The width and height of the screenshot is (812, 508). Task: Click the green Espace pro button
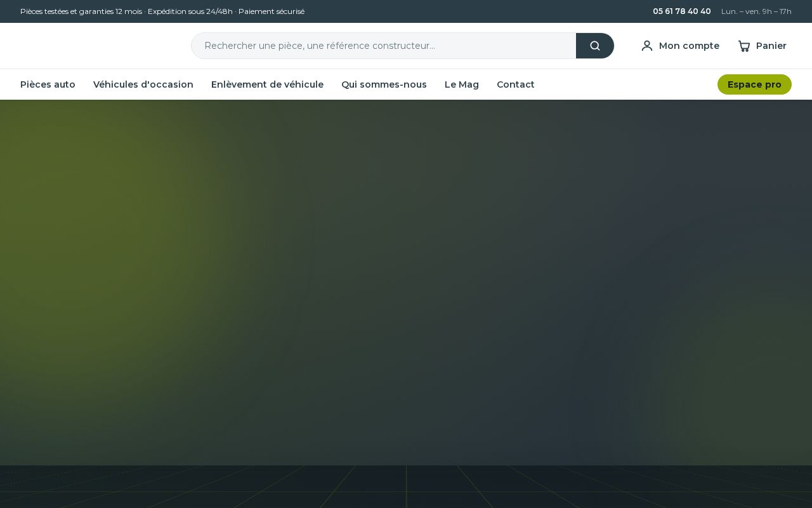754,84
